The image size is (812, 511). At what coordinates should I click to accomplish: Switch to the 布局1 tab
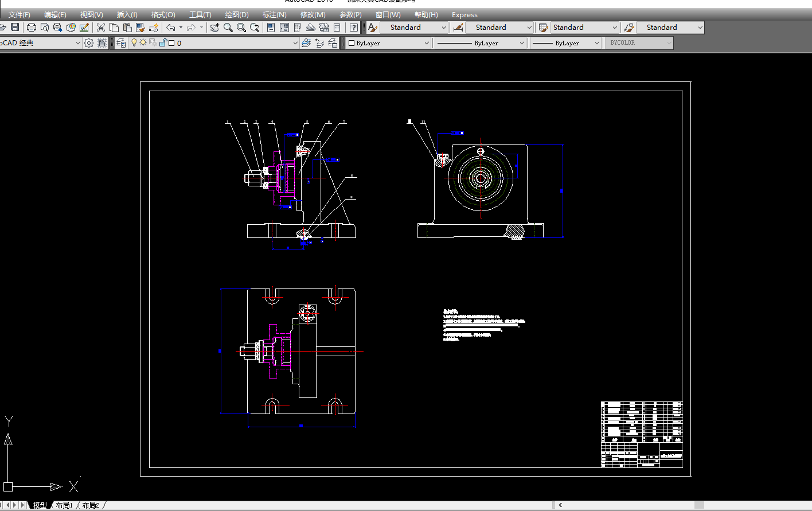pyautogui.click(x=65, y=505)
